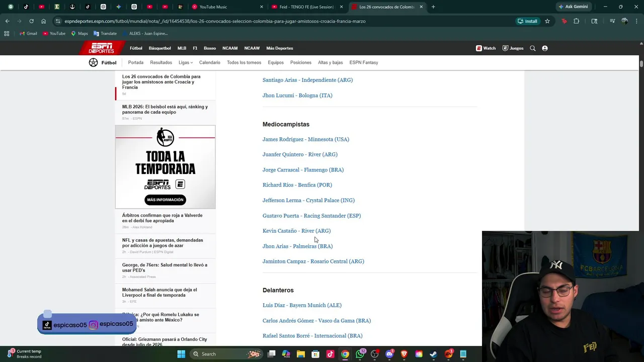Open the bookmarks apps grid icon
The width and height of the screenshot is (644, 362).
point(7,33)
